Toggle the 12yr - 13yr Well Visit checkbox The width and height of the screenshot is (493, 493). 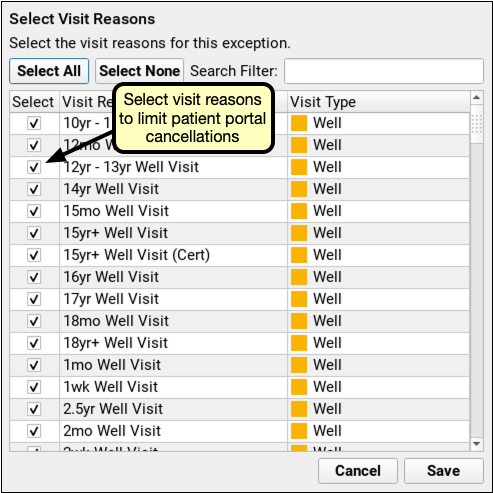[34, 167]
